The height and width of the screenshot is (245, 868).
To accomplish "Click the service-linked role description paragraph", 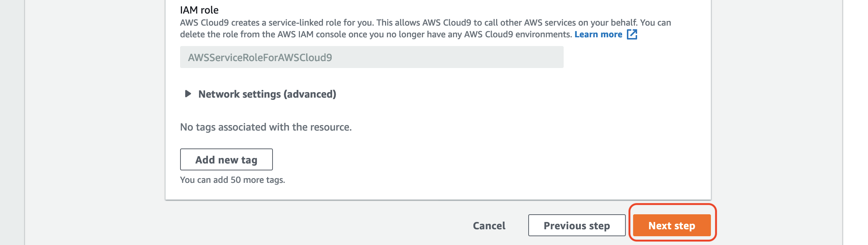I will pyautogui.click(x=426, y=29).
